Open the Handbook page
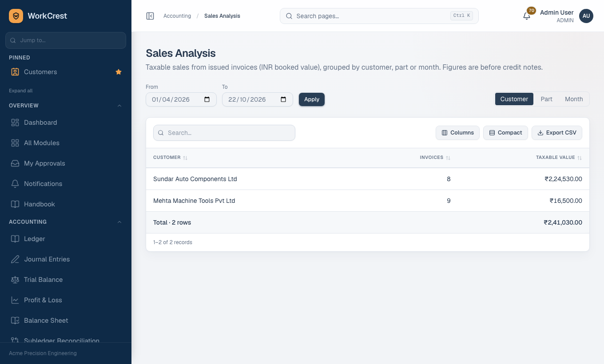Screen dimensions: 604x364 (x=66, y=204)
